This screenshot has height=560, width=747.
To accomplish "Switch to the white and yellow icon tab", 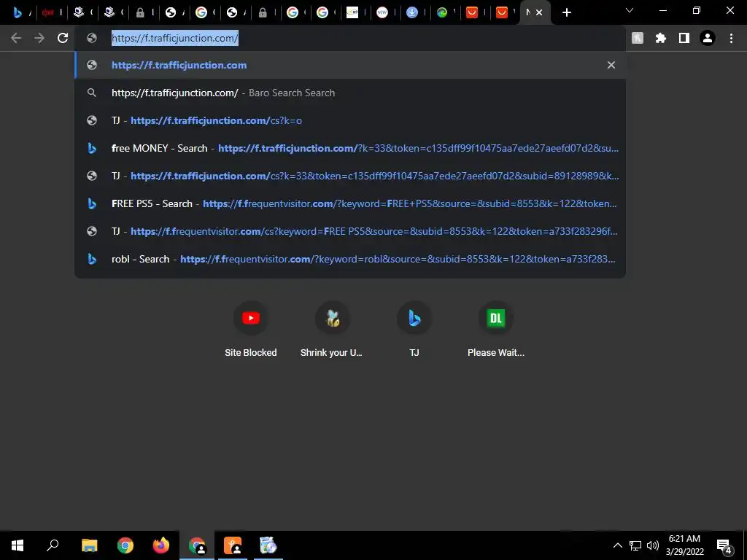I will coord(352,12).
